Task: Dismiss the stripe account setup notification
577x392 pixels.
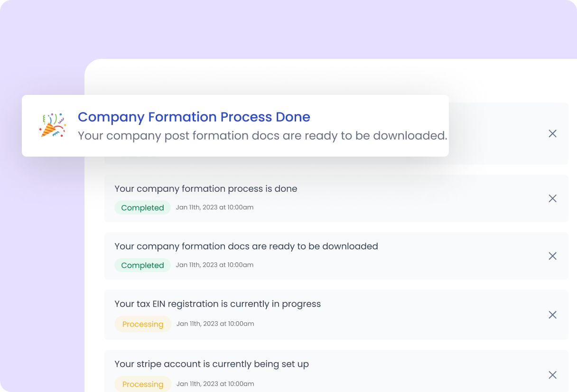Action: pos(552,375)
